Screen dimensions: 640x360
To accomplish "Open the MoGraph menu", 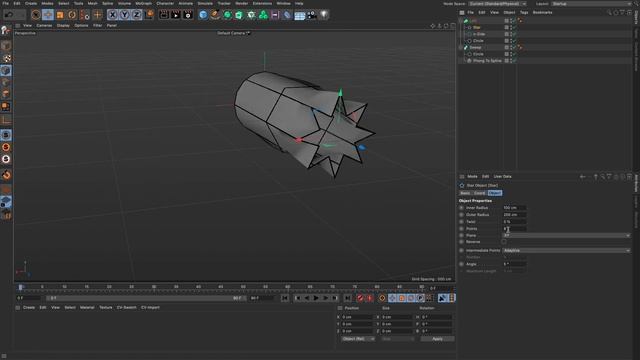I will pos(143,3).
